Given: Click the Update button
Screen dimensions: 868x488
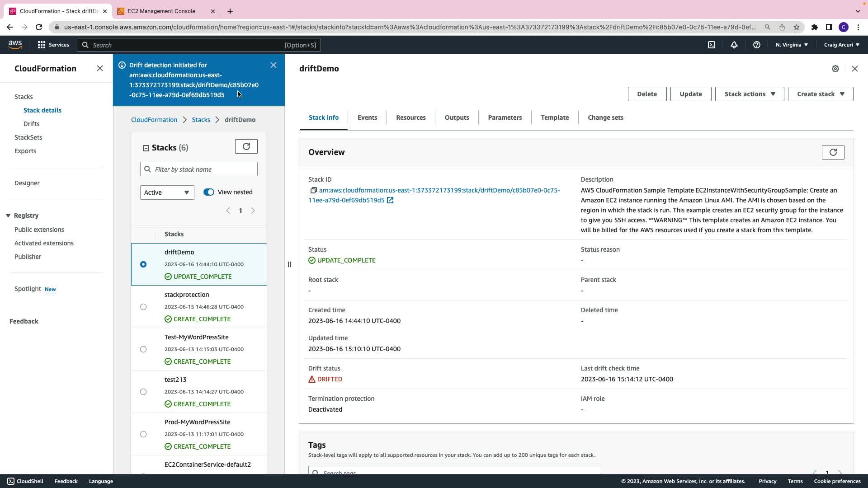Looking at the screenshot, I should point(690,94).
